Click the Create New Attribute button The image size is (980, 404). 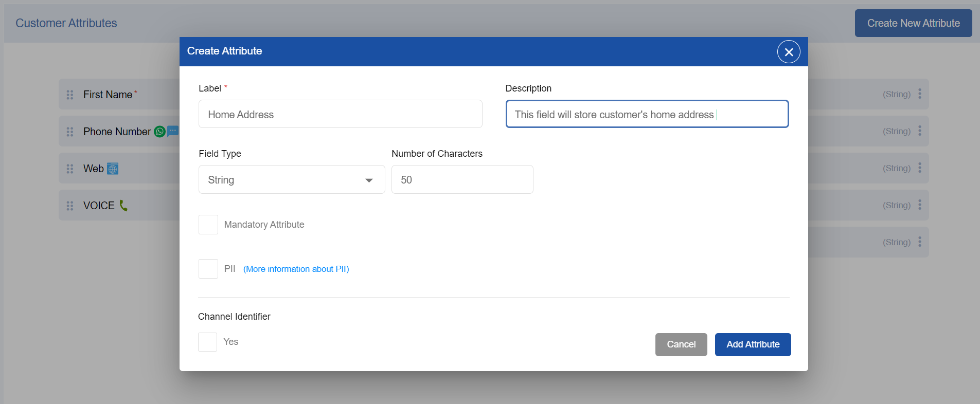coord(913,23)
